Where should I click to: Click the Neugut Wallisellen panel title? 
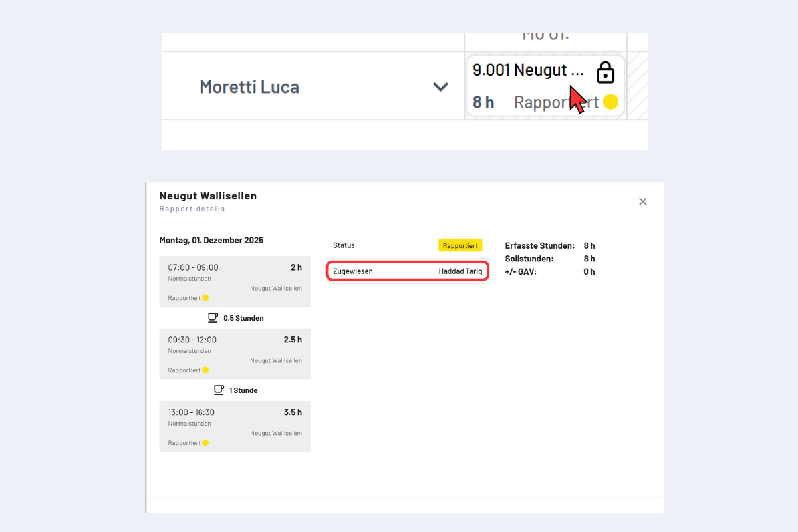[207, 196]
